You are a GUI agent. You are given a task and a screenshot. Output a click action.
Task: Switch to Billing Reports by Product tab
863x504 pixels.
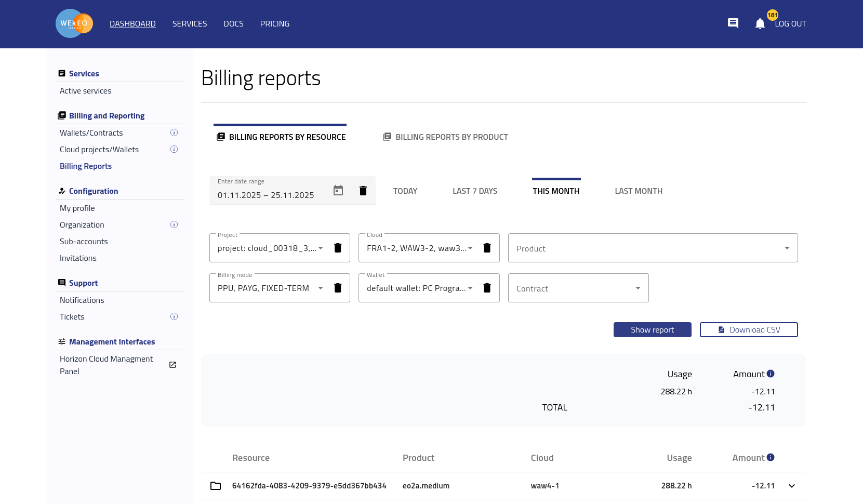tap(446, 137)
